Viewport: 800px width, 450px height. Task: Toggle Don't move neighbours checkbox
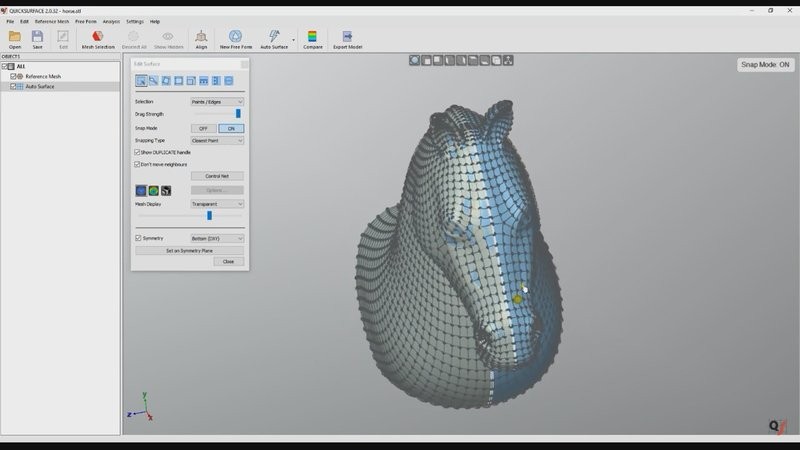coord(138,164)
